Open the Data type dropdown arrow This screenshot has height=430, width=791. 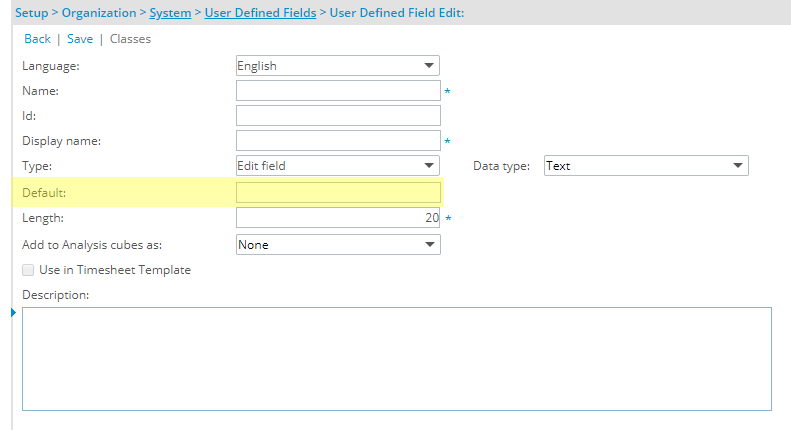(738, 166)
